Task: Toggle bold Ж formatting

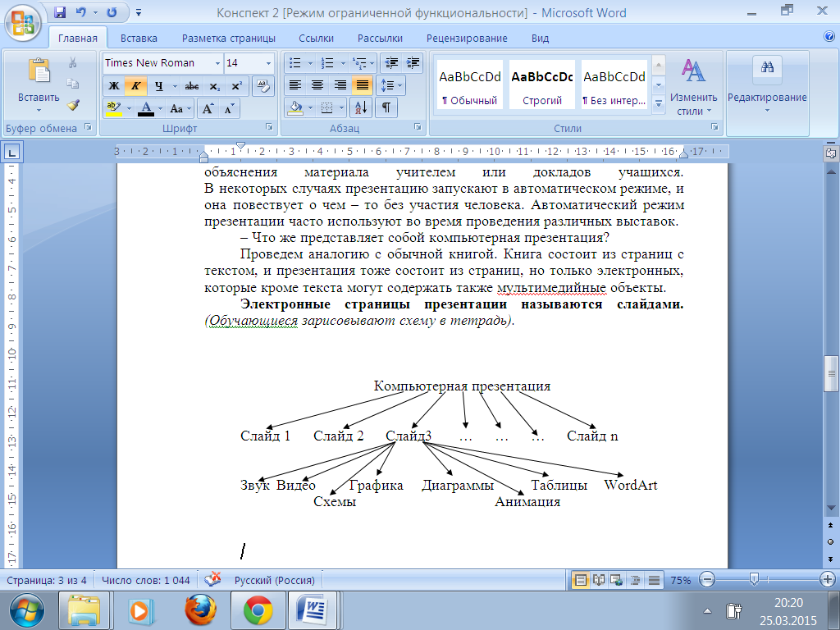Action: pyautogui.click(x=113, y=86)
